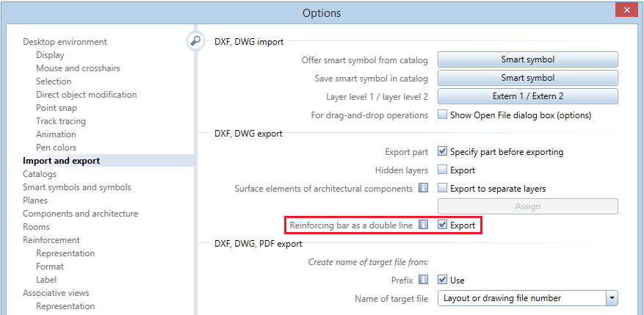Uncheck Reinforcing bar double line Export
The width and height of the screenshot is (644, 315).
coord(443,225)
